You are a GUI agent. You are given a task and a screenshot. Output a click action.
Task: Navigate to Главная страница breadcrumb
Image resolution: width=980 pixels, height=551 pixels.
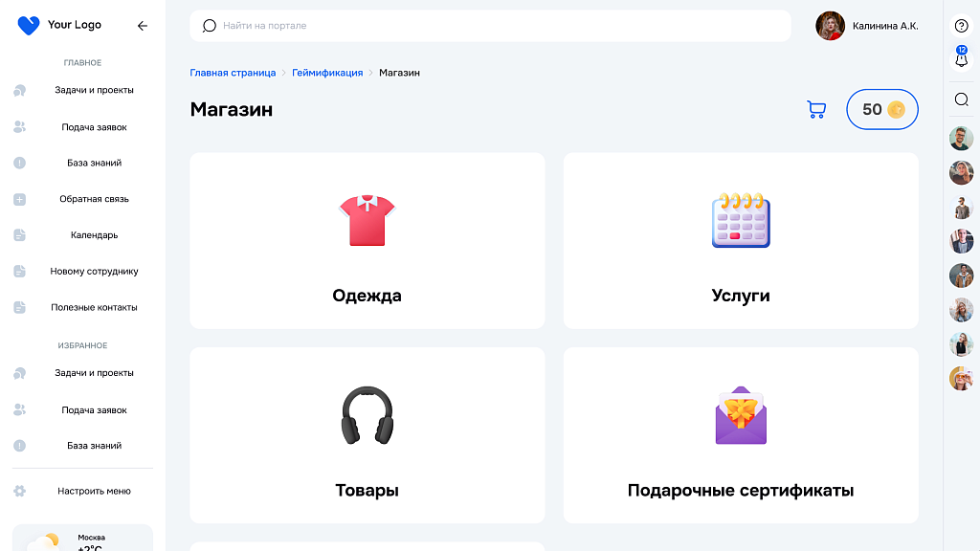(x=233, y=72)
